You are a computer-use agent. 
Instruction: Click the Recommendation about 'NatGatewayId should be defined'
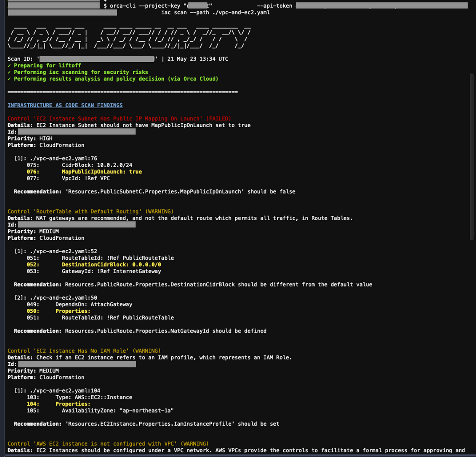(140, 331)
